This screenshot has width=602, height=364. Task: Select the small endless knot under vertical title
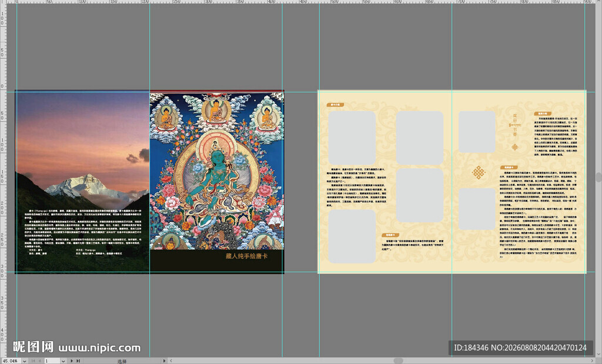click(515, 146)
